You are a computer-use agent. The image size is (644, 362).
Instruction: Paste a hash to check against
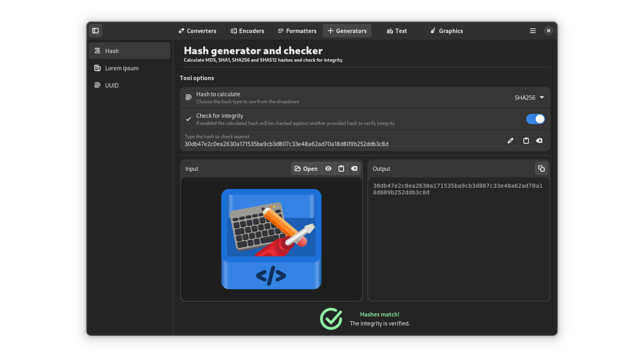coord(526,140)
